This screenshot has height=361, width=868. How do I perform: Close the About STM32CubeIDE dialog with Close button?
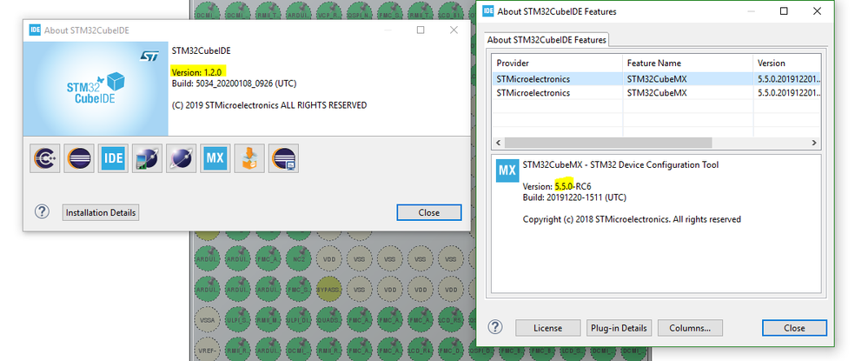(x=429, y=212)
